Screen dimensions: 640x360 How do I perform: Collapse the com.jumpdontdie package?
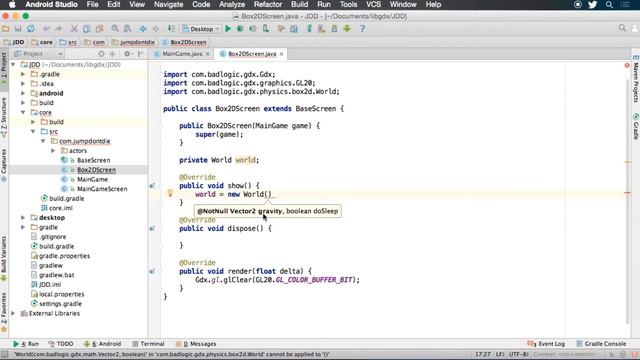(43, 141)
